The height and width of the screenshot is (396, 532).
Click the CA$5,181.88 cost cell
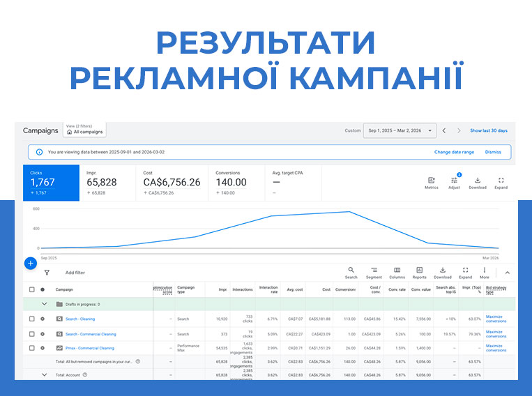pos(319,319)
